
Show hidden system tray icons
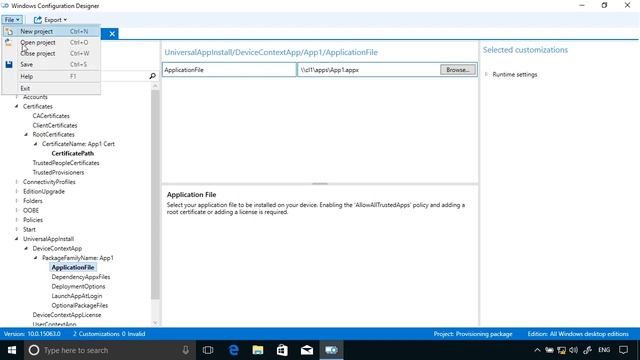[x=537, y=350]
